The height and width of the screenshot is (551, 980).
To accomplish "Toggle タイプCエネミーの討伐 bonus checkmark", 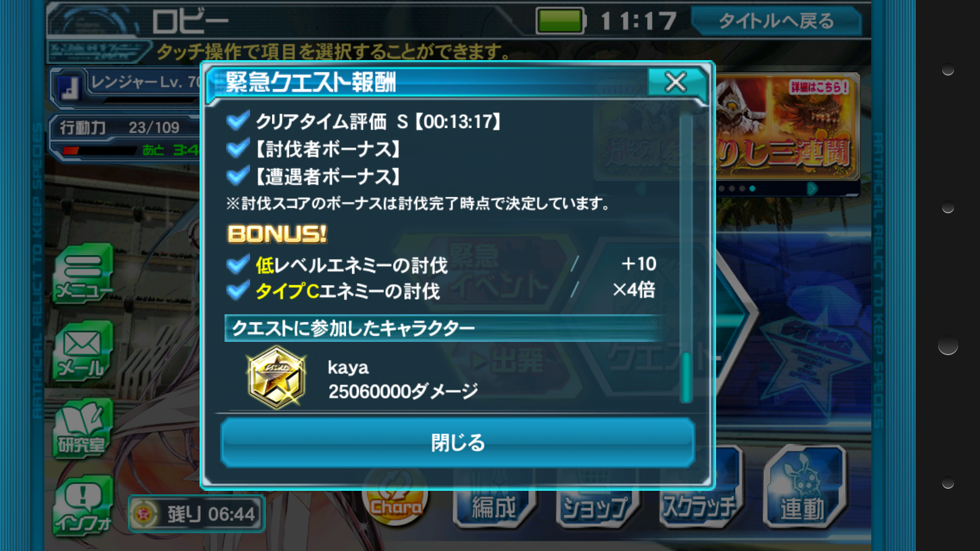I will [x=238, y=291].
